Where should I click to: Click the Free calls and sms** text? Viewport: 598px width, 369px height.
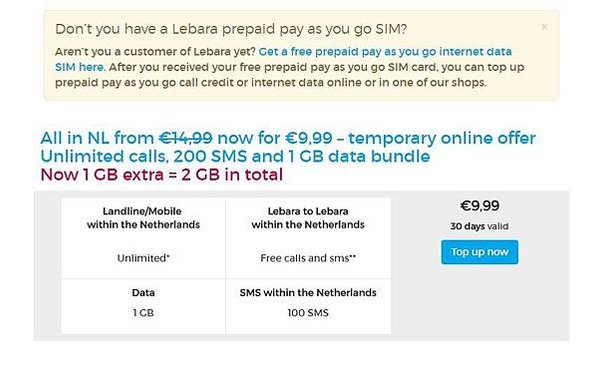[308, 258]
